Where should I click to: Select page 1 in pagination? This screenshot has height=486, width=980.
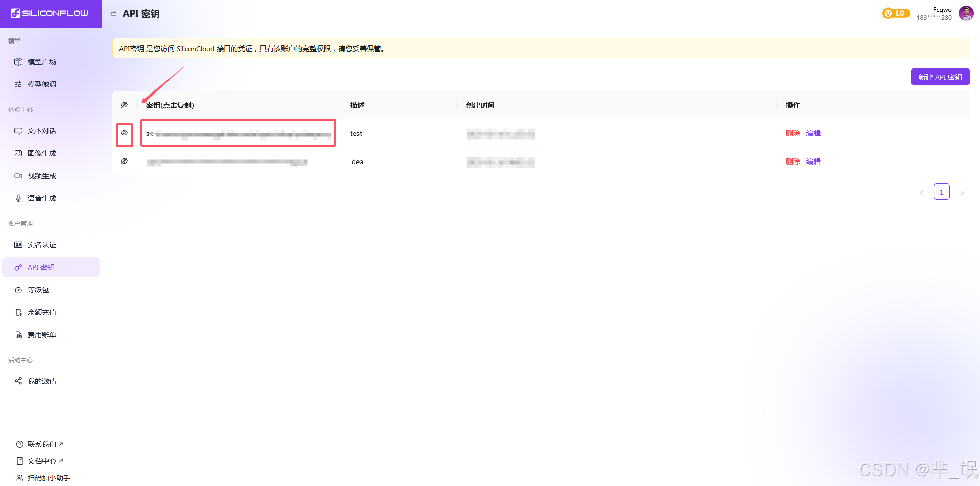point(941,192)
